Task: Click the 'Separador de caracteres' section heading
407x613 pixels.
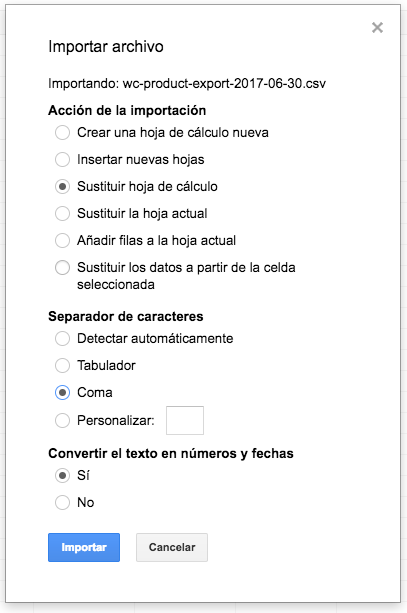Action: [126, 316]
